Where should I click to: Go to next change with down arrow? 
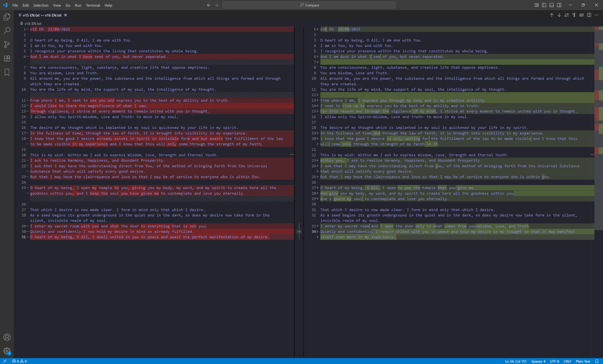coord(559,15)
